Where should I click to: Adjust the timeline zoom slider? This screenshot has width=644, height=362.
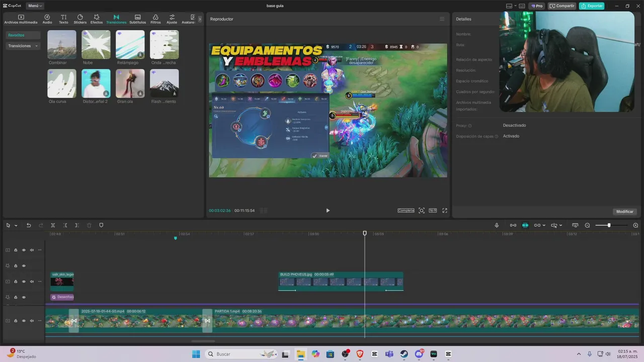tap(609, 225)
